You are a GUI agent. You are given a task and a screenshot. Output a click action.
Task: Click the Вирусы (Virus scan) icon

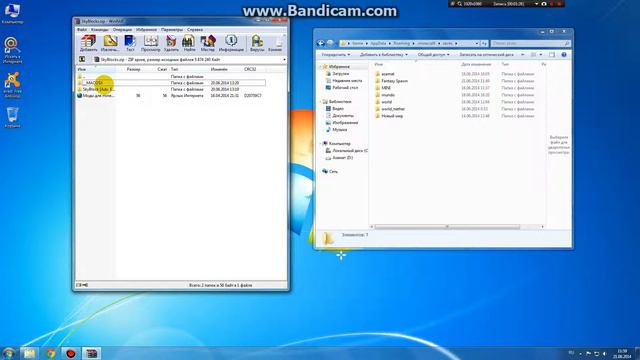click(257, 43)
